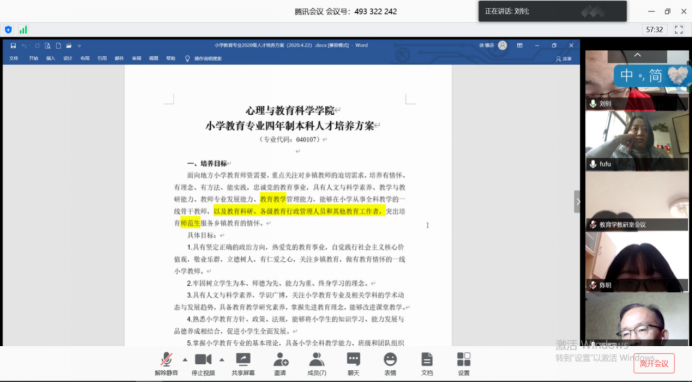Toggle the side video panel arrow handle
Viewport: 693px width, 383px height.
coord(577,202)
